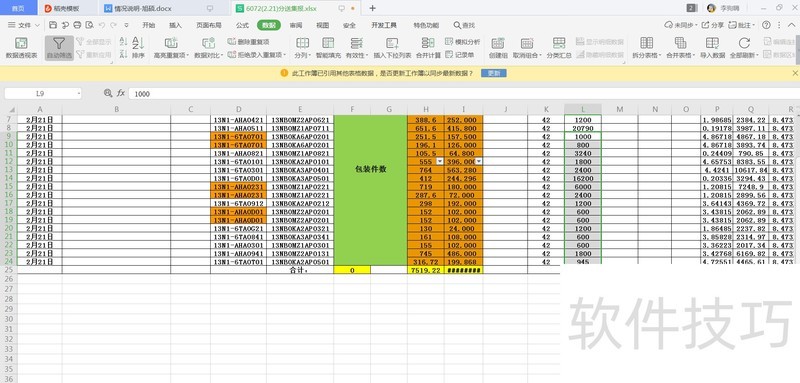Click 插入下拉列表 insert dropdown list
The image size is (800, 383).
[392, 48]
